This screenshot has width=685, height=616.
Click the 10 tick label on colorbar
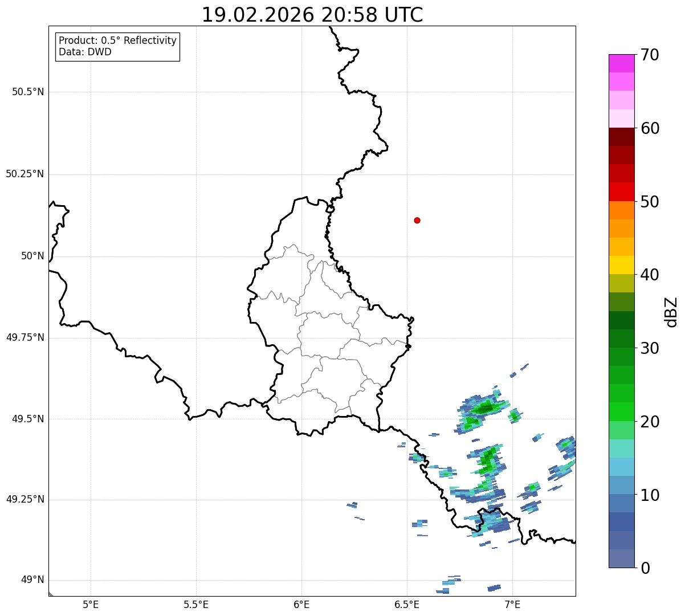tap(650, 495)
